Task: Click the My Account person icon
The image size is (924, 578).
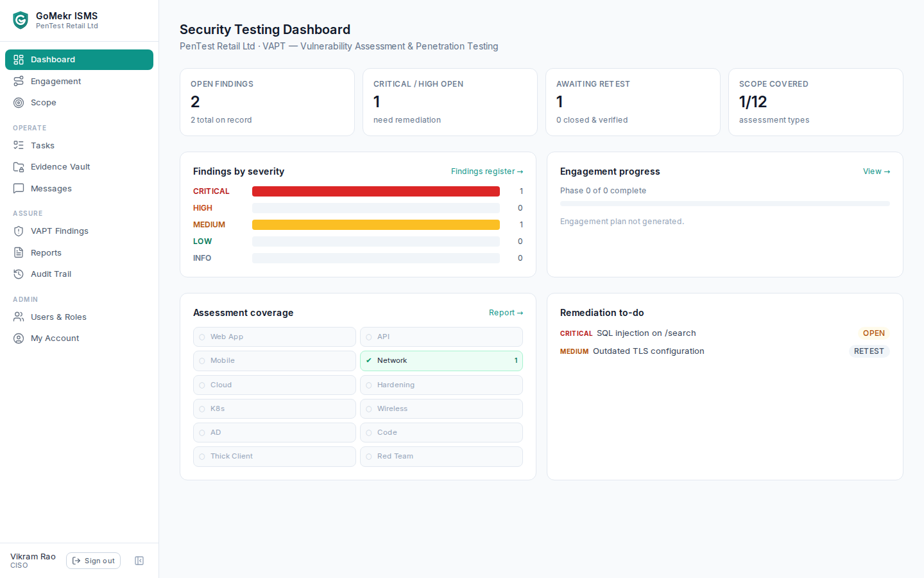Action: click(x=19, y=338)
